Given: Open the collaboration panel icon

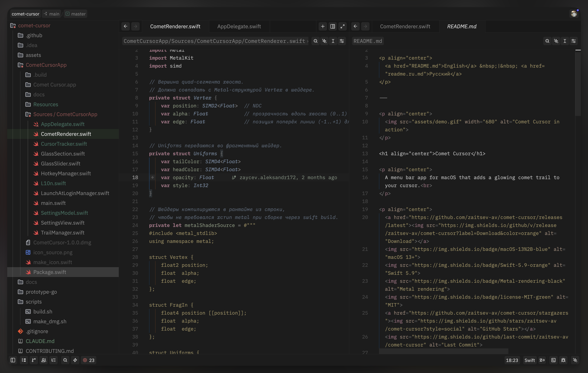Looking at the screenshot, I should click(x=44, y=360).
